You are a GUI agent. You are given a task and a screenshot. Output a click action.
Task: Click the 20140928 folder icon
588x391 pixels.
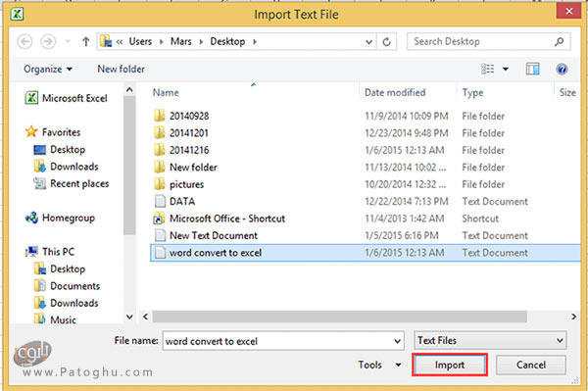point(160,116)
